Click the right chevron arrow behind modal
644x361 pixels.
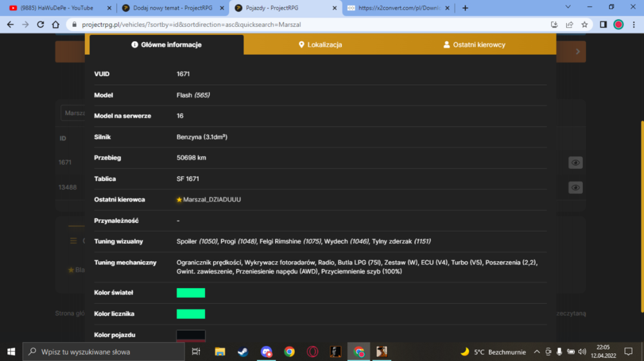pyautogui.click(x=578, y=51)
